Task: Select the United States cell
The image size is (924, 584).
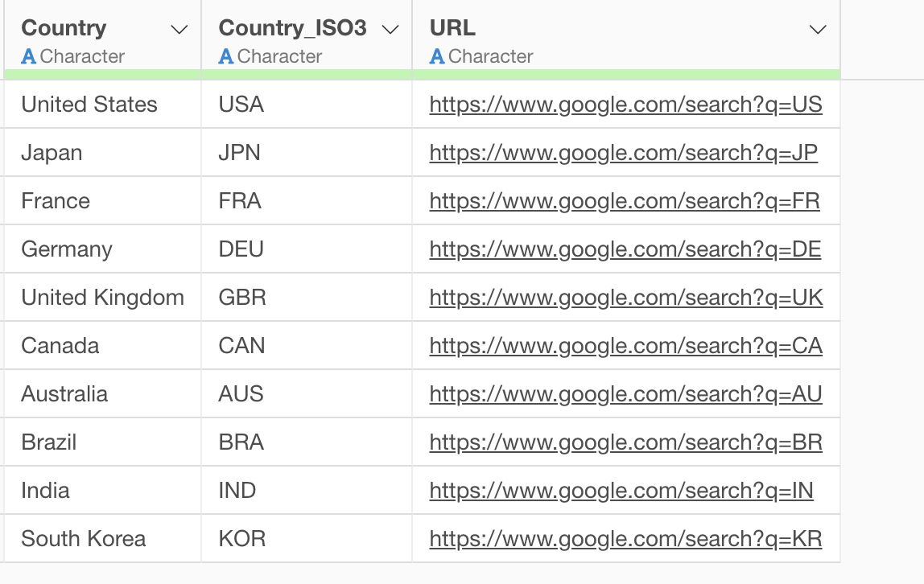Action: coord(89,105)
